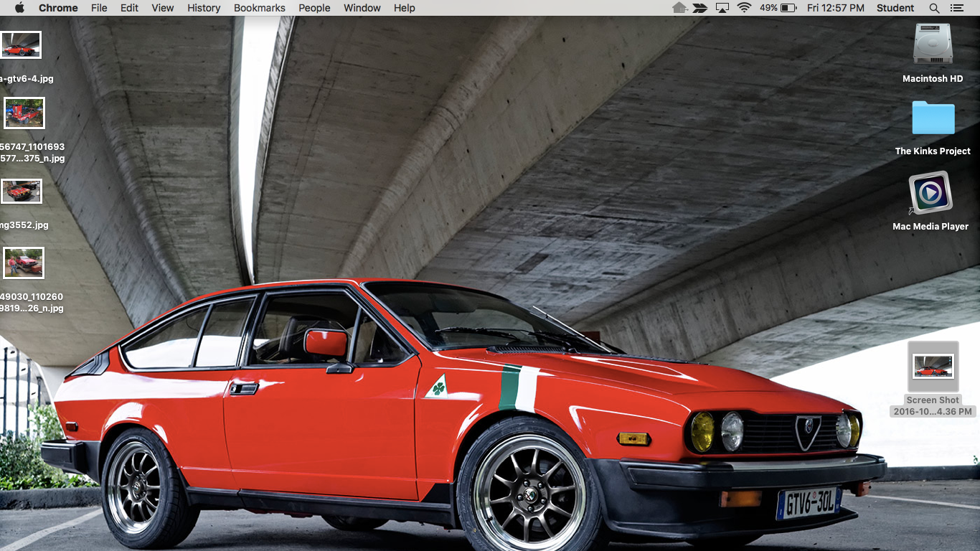The height and width of the screenshot is (551, 980).
Task: Open the Chrome application menu
Action: pos(58,8)
